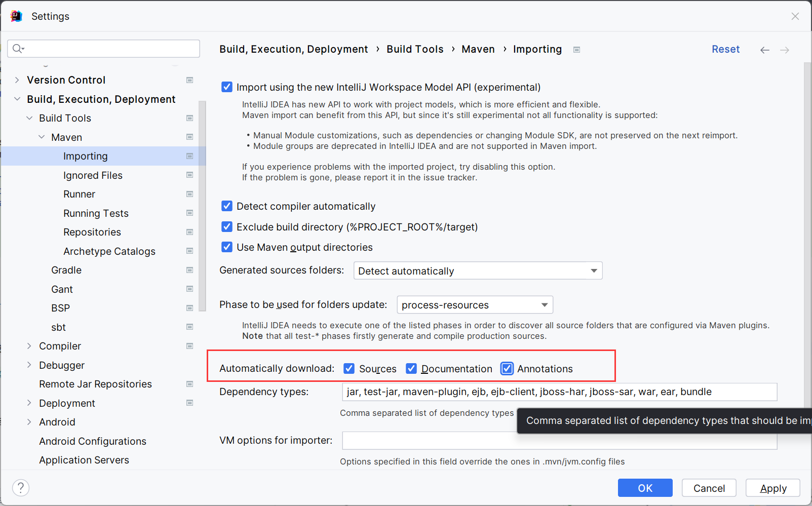Click project-level icon next to Running Tests

(190, 213)
